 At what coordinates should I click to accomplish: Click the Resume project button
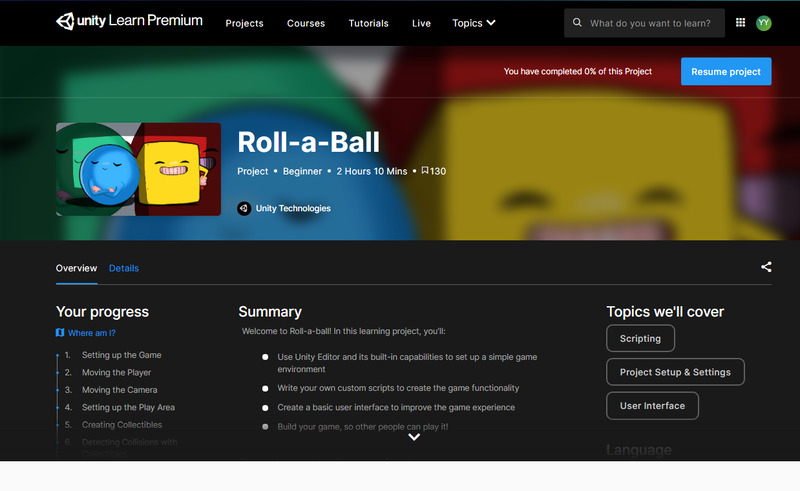pos(726,71)
